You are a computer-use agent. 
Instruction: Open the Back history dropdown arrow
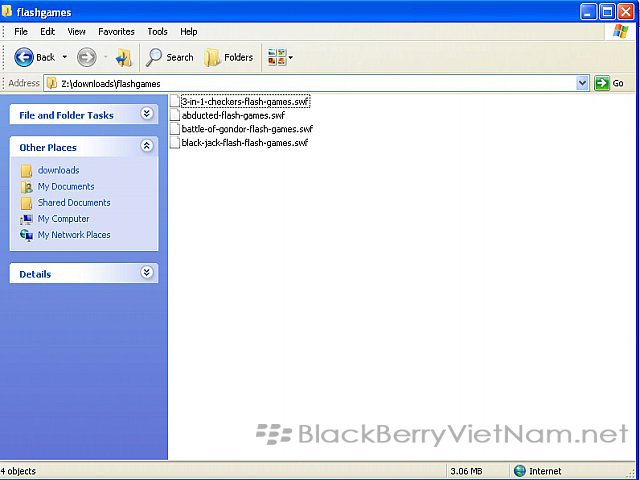(64, 57)
